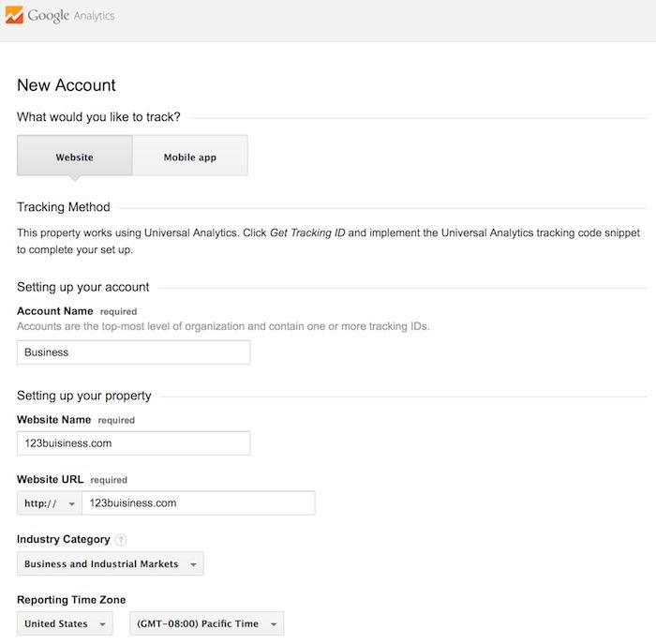Click the Tracking Method section heading

[64, 207]
